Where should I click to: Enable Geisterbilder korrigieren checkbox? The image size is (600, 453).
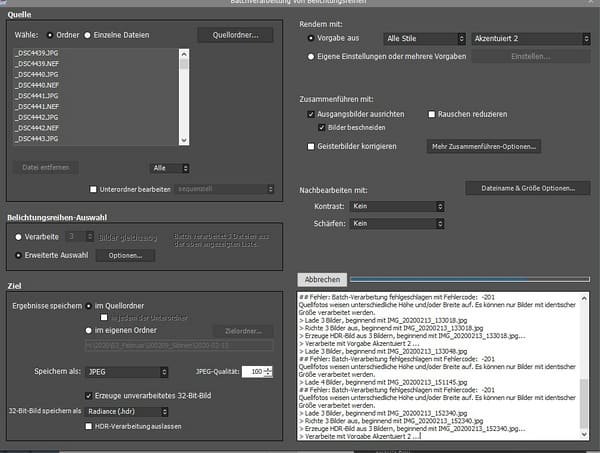311,147
